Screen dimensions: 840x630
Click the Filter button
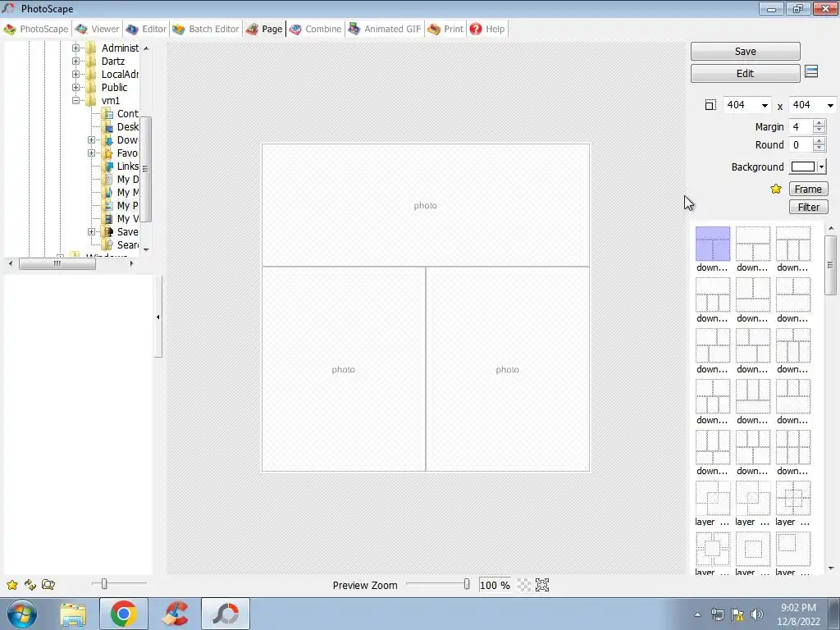pyautogui.click(x=808, y=207)
